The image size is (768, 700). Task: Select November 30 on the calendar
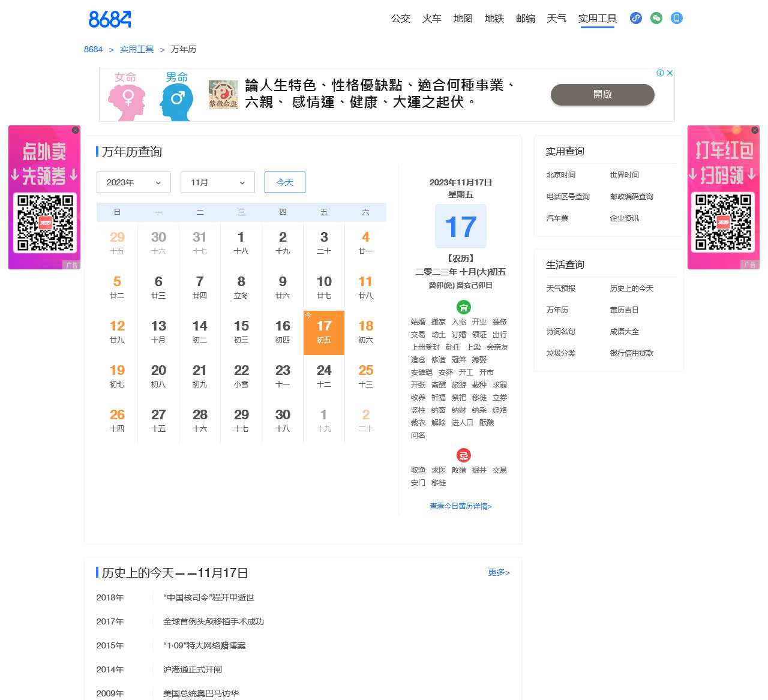(x=283, y=422)
